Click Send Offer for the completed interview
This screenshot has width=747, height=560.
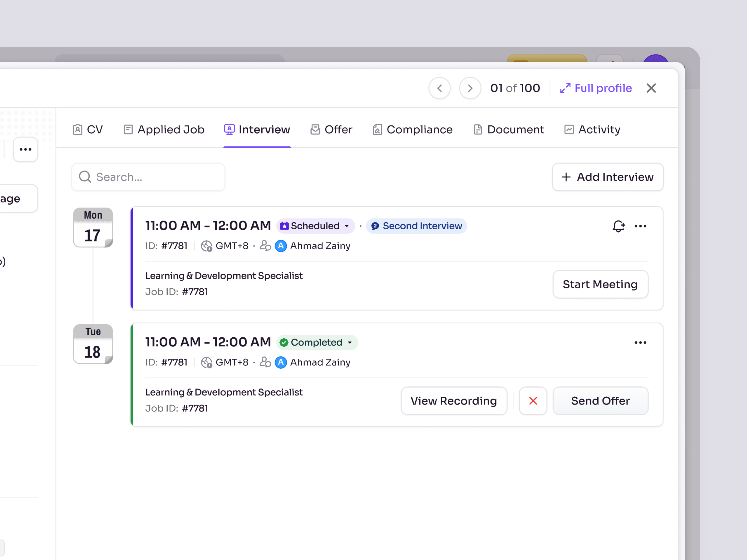pyautogui.click(x=600, y=401)
